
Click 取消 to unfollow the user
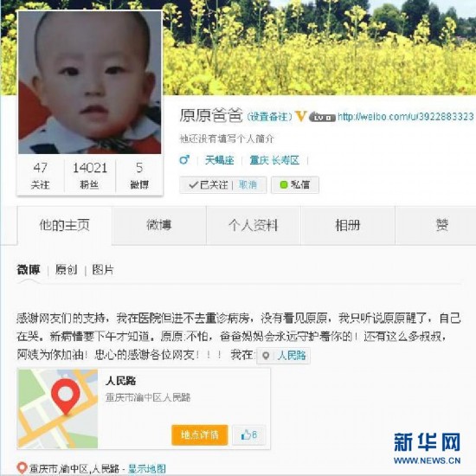coord(248,184)
